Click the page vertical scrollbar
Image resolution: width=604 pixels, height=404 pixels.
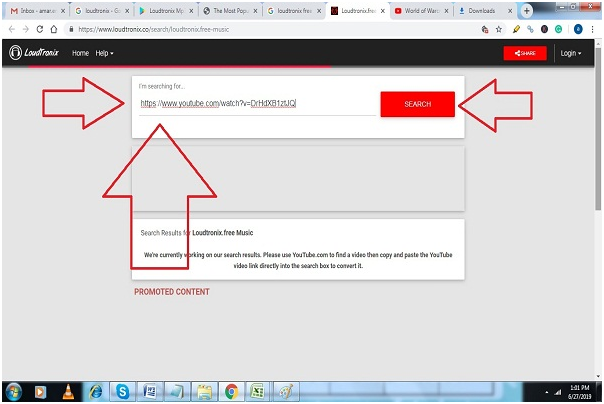[598, 129]
